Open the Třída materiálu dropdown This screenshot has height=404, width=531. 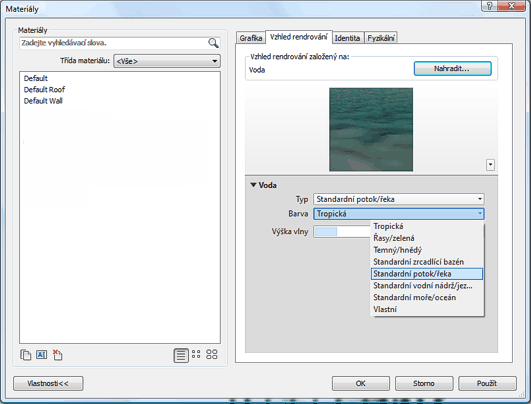click(167, 61)
